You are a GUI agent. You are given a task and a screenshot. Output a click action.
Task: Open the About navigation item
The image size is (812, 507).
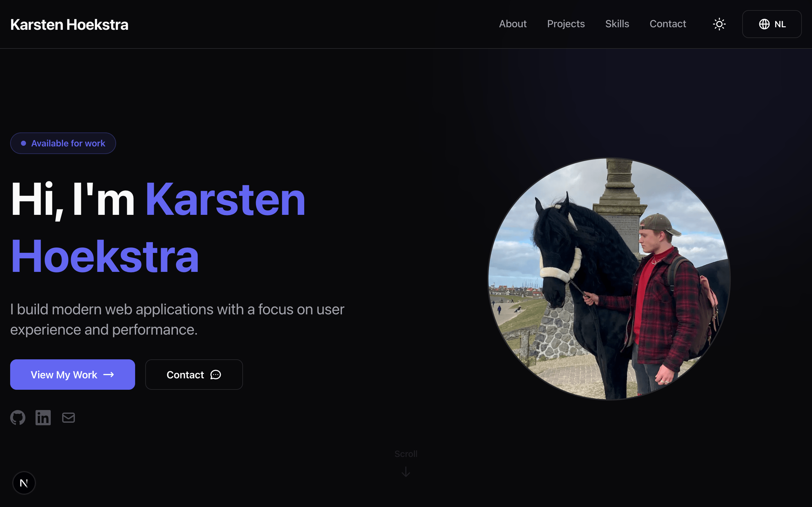[513, 24]
